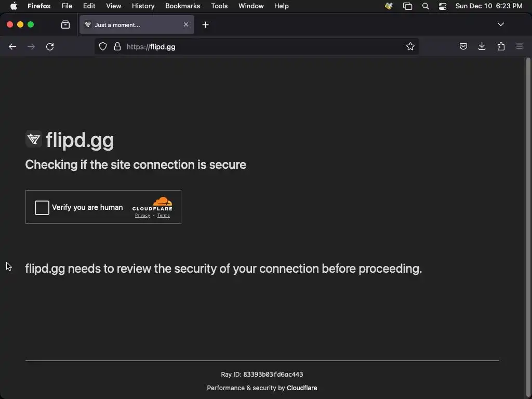Open the File menu
The width and height of the screenshot is (532, 399).
click(67, 6)
